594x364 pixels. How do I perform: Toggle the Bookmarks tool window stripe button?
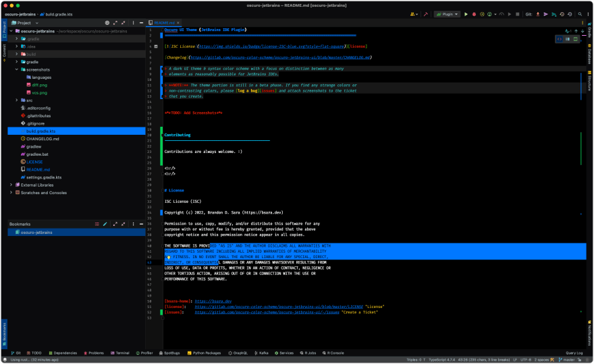[4, 334]
